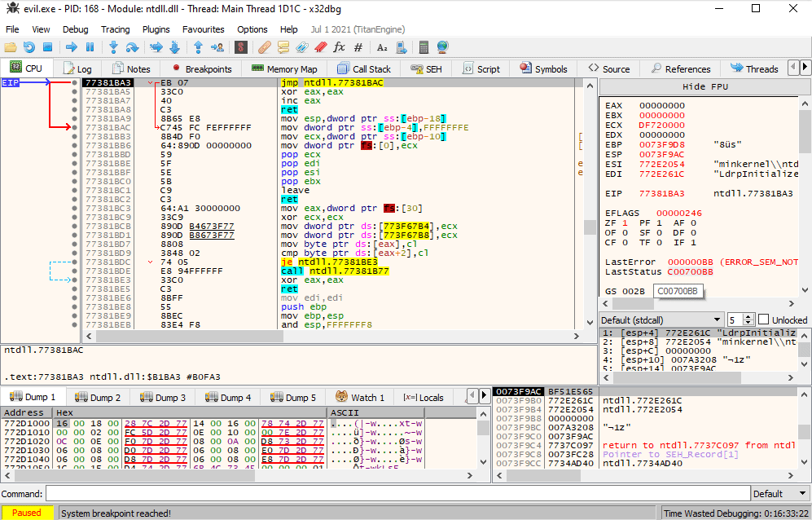Open the Bookmarks red ribbon icon
Image resolution: width=812 pixels, height=520 pixels.
[321, 48]
